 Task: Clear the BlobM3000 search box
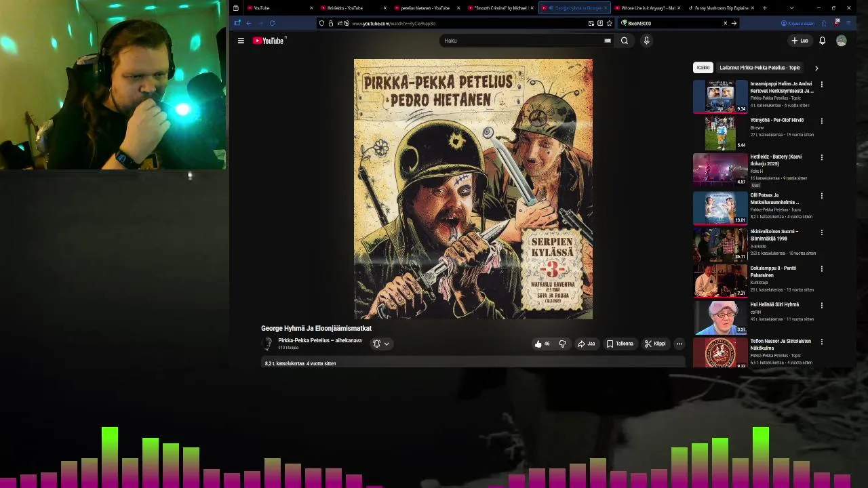pyautogui.click(x=725, y=23)
